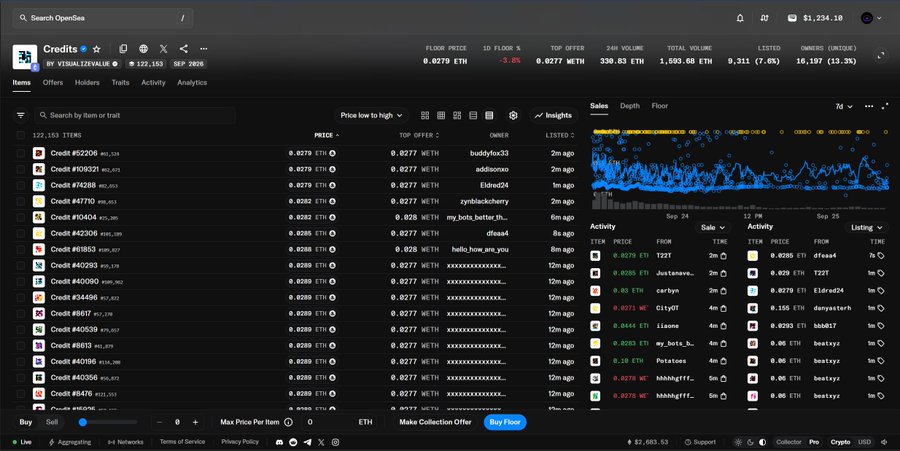This screenshot has height=451, width=900.
Task: Open the table settings gear icon
Action: (513, 115)
